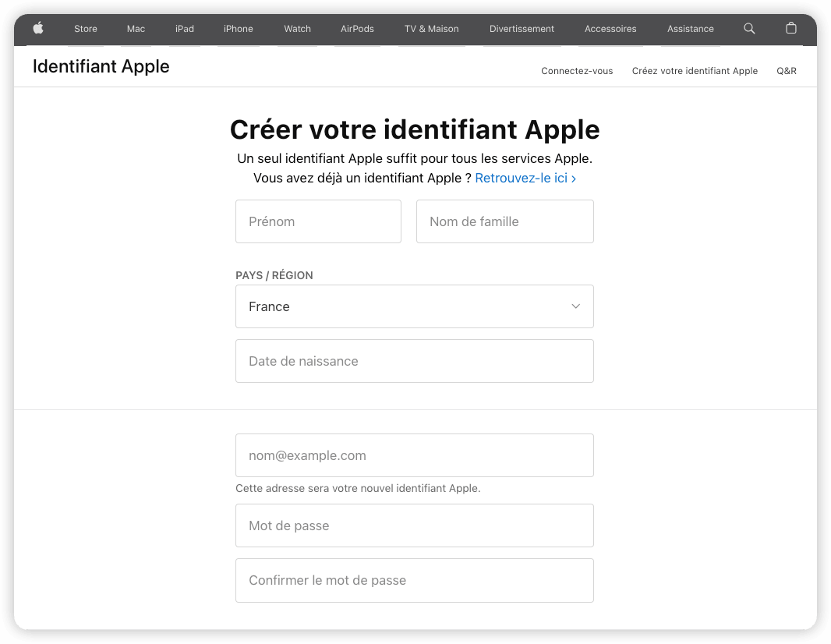The image size is (831, 644).
Task: Open the Watch menu item
Action: point(297,29)
